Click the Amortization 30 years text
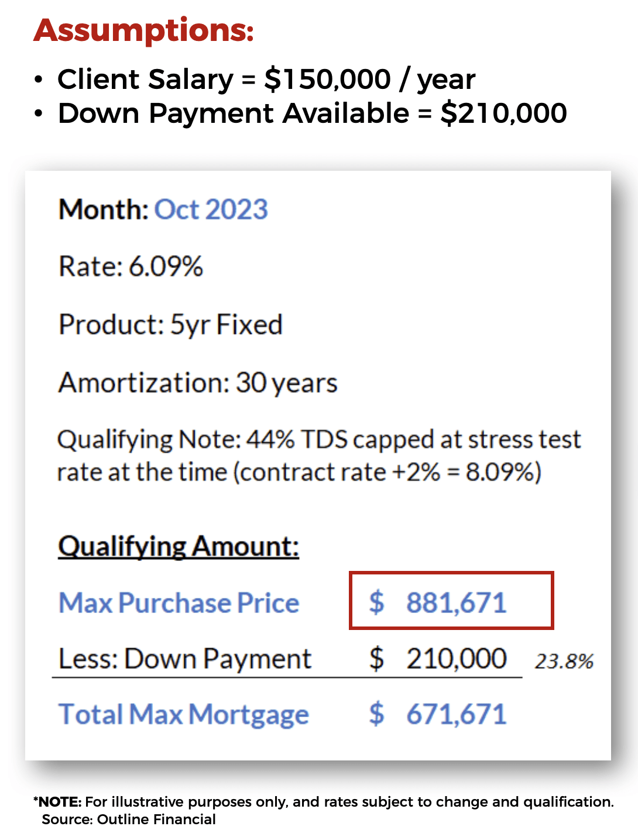The image size is (638, 840). coord(198,383)
